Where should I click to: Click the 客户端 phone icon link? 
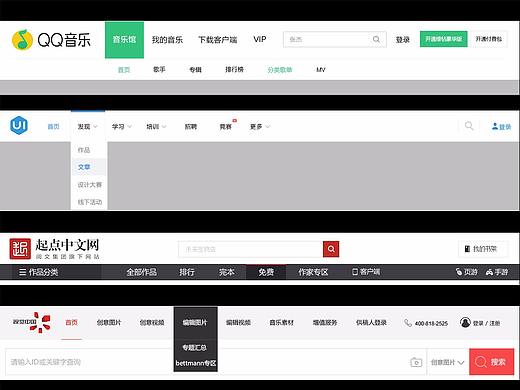[x=366, y=272]
